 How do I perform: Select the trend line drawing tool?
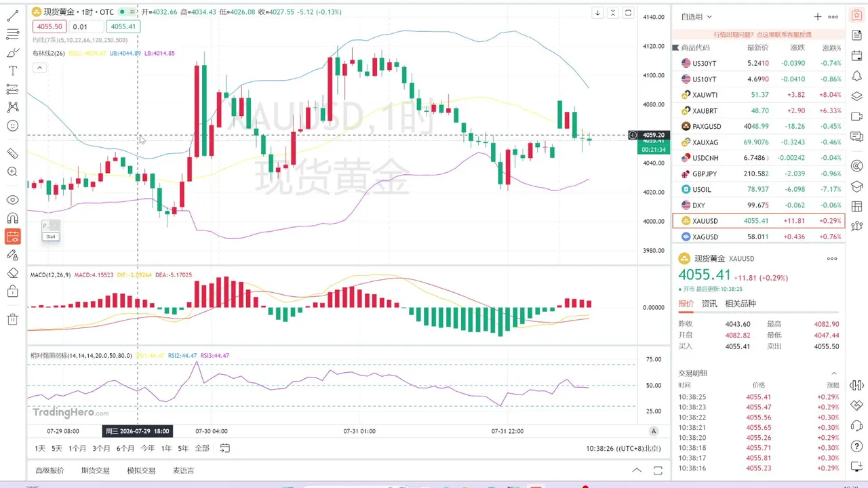pos(12,16)
